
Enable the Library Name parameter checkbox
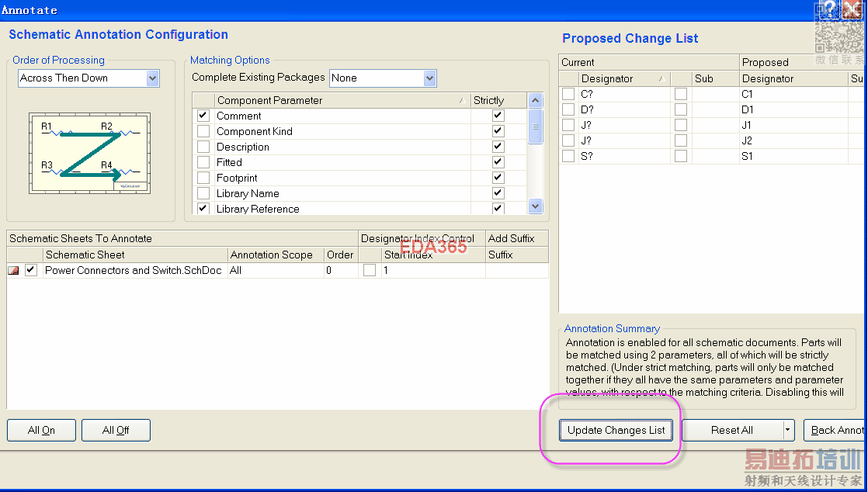203,193
